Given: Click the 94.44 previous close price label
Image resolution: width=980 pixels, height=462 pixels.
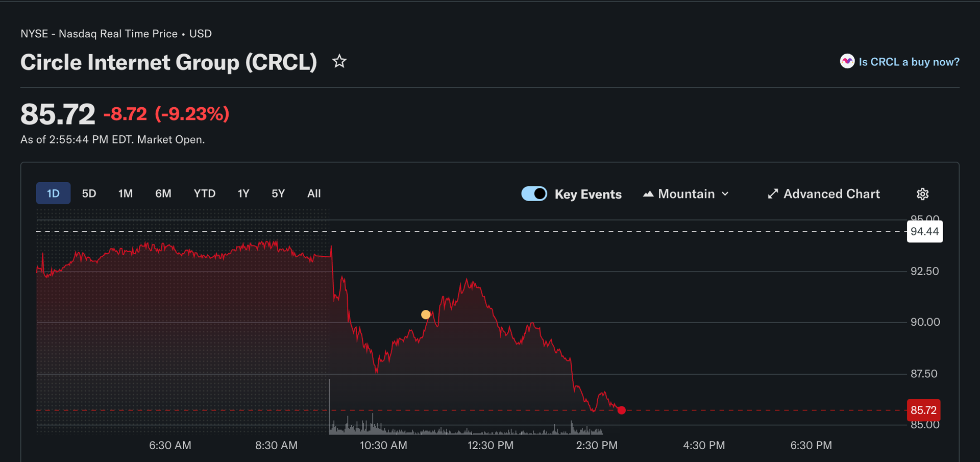Looking at the screenshot, I should [x=924, y=232].
